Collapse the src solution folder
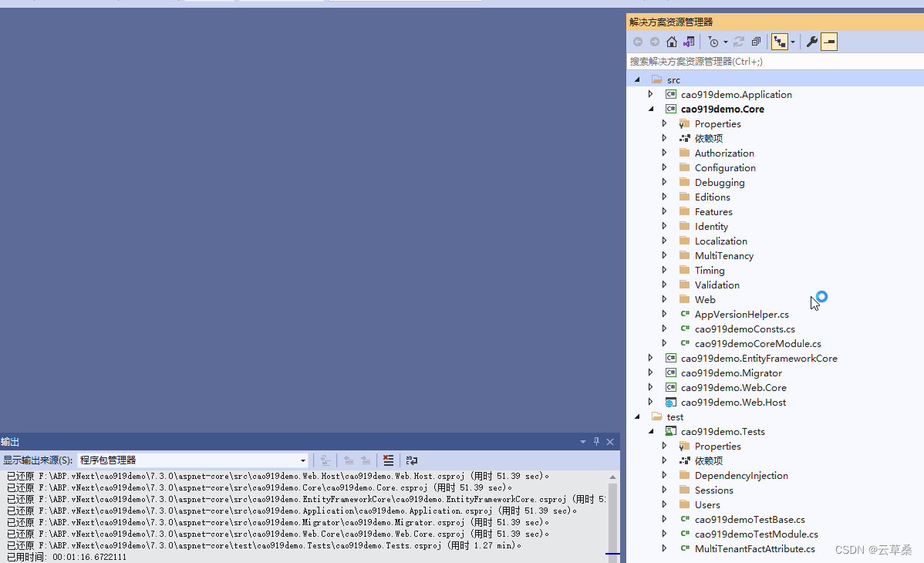The image size is (924, 563). tap(637, 79)
